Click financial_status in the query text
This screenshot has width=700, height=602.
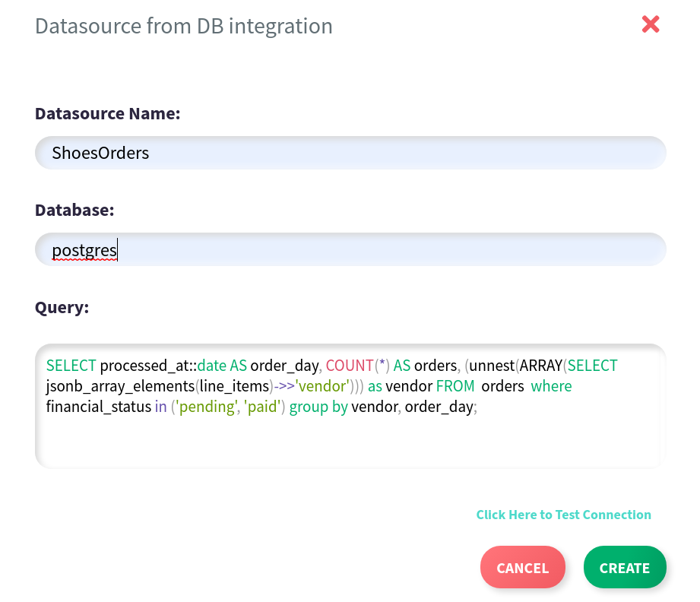[99, 407]
